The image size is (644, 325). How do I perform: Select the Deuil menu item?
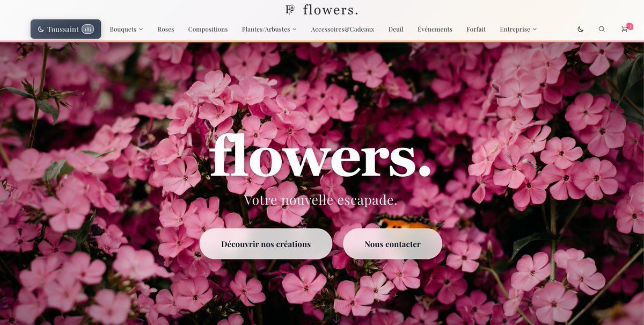pyautogui.click(x=396, y=29)
